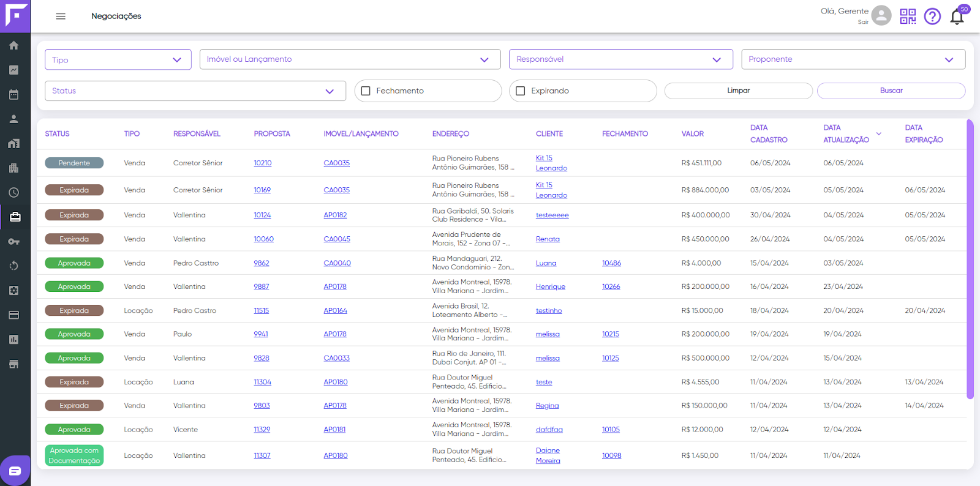Screen dimensions: 980x486
Task: Open the notifications bell
Action: [x=957, y=17]
